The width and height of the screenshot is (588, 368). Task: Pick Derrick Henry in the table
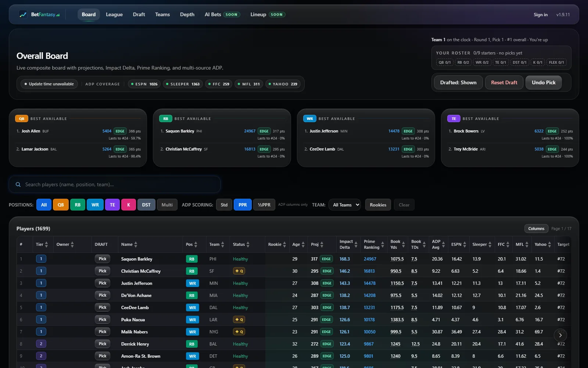click(103, 344)
